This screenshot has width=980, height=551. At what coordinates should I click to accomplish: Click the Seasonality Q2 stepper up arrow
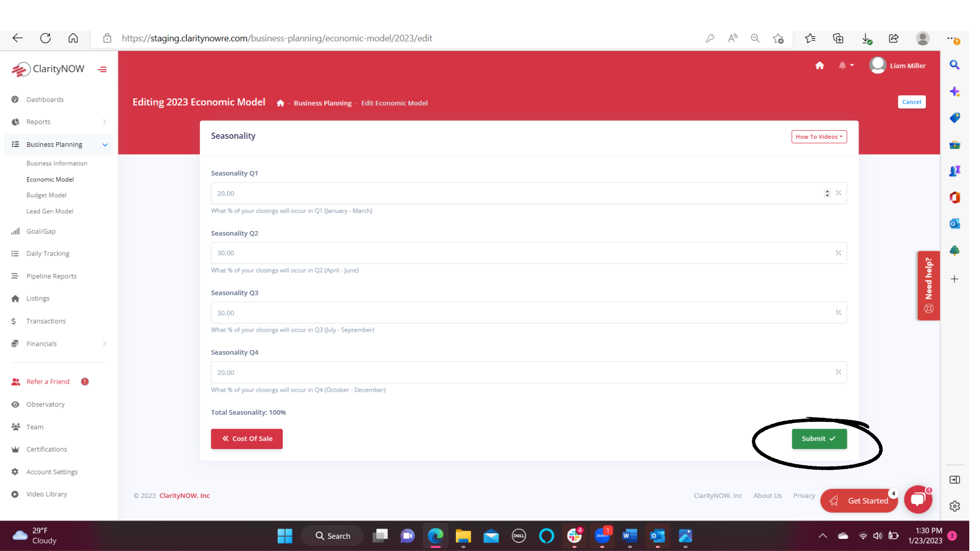pyautogui.click(x=826, y=251)
